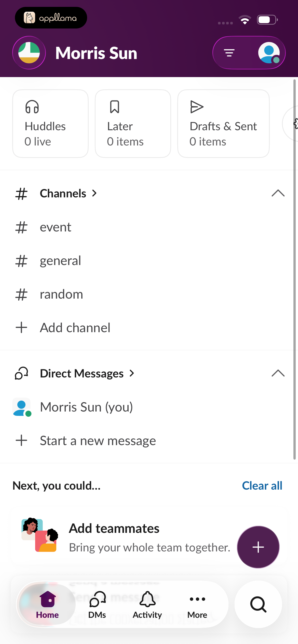Image resolution: width=298 pixels, height=644 pixels.
Task: Collapse the Direct Messages section chevron
Action: pos(278,373)
